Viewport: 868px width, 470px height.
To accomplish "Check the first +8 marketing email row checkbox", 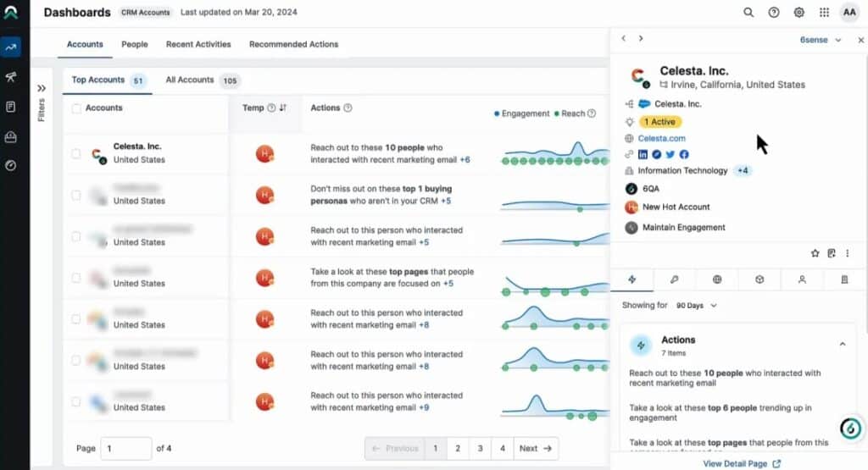I will pos(76,319).
